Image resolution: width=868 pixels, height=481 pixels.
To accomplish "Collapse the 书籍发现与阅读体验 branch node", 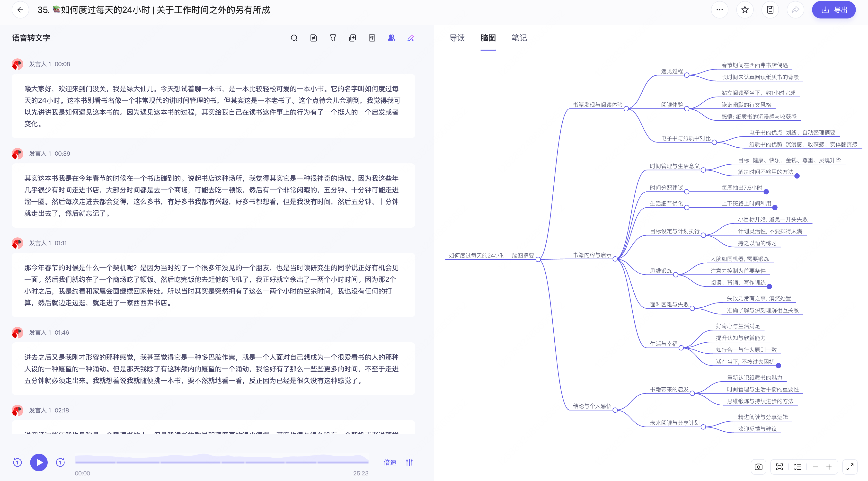I will (x=626, y=109).
